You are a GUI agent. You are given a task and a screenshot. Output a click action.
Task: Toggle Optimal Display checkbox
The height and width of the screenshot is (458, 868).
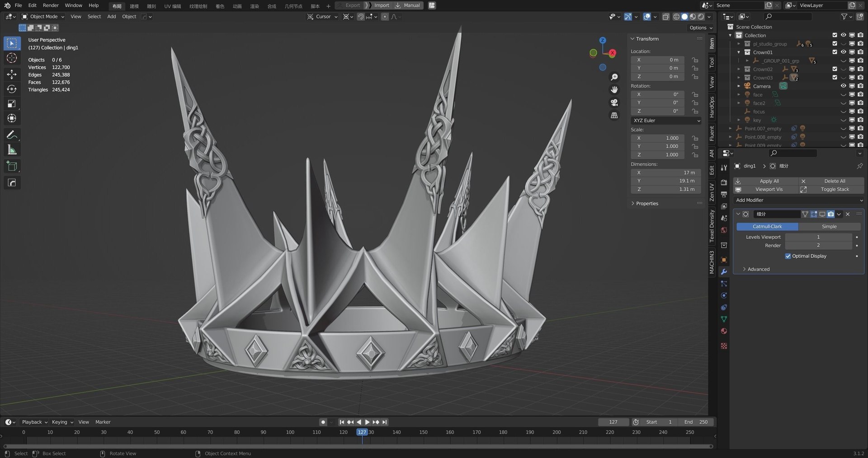point(788,256)
